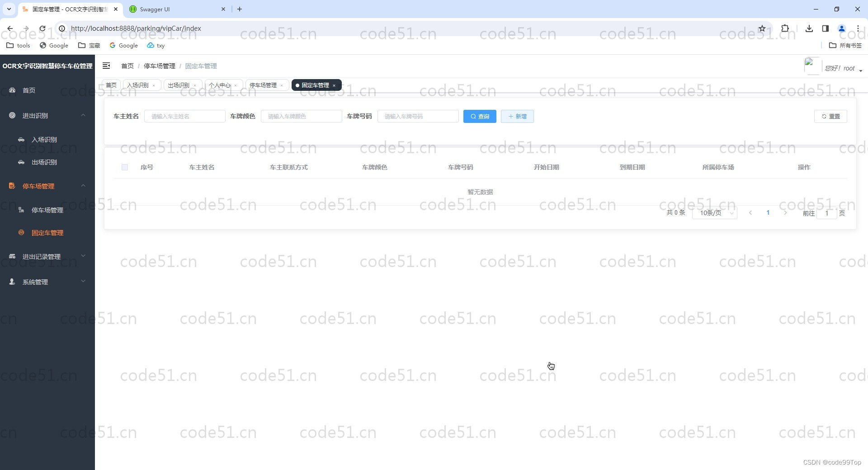Close the Swagger UI browser tab
The image size is (868, 470).
(223, 9)
